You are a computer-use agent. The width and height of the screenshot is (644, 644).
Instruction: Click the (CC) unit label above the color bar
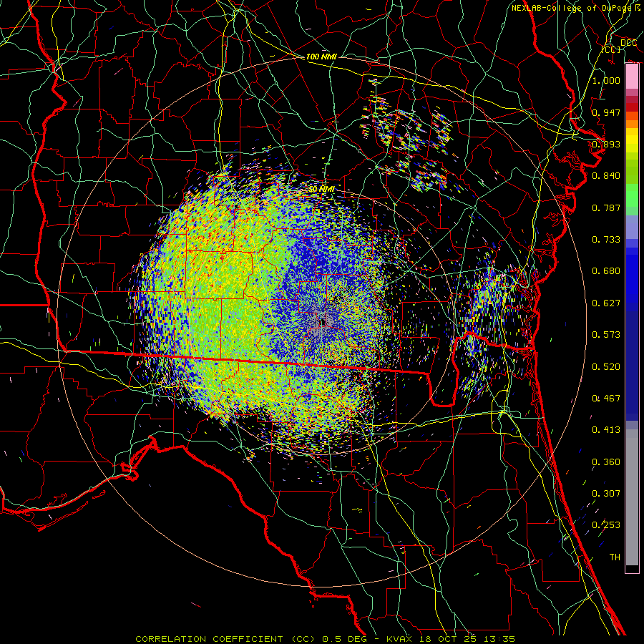click(611, 49)
